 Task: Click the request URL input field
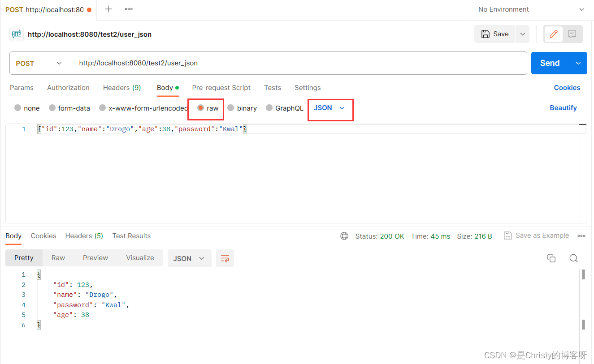(x=299, y=63)
